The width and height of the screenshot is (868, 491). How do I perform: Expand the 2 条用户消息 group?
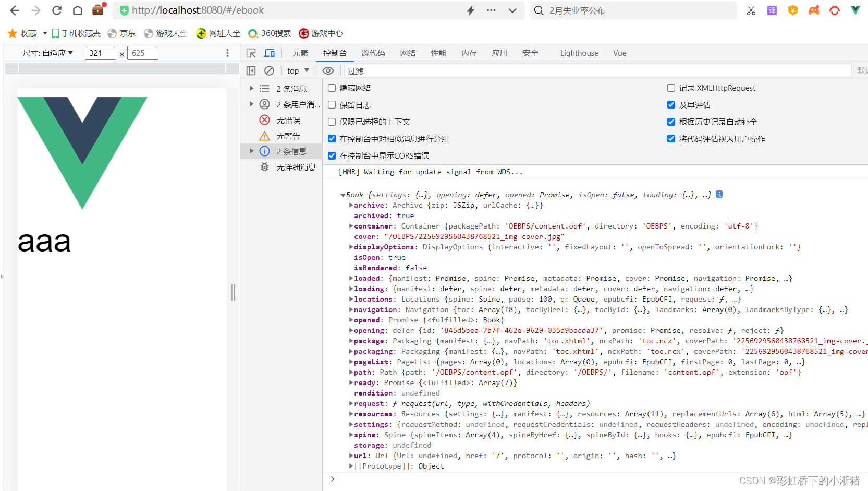pos(252,104)
